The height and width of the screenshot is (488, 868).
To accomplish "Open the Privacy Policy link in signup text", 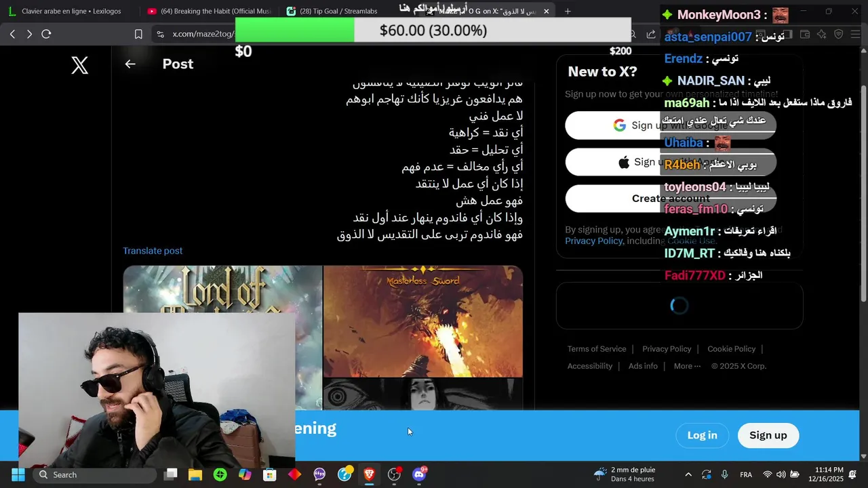I will pos(593,241).
